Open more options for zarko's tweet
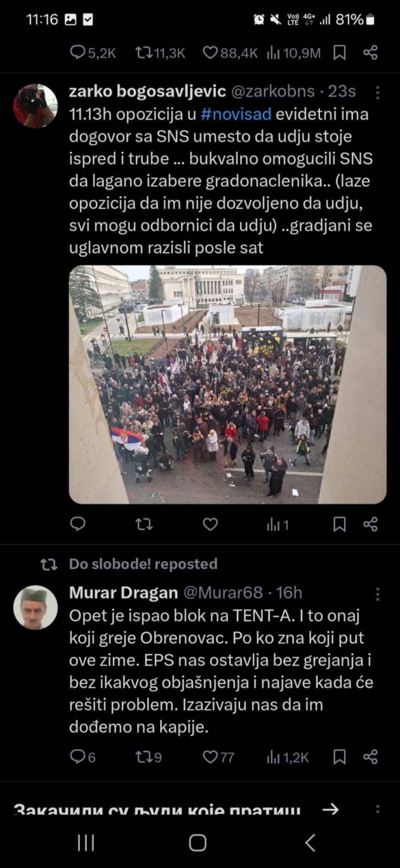The height and width of the screenshot is (868, 400). (377, 93)
